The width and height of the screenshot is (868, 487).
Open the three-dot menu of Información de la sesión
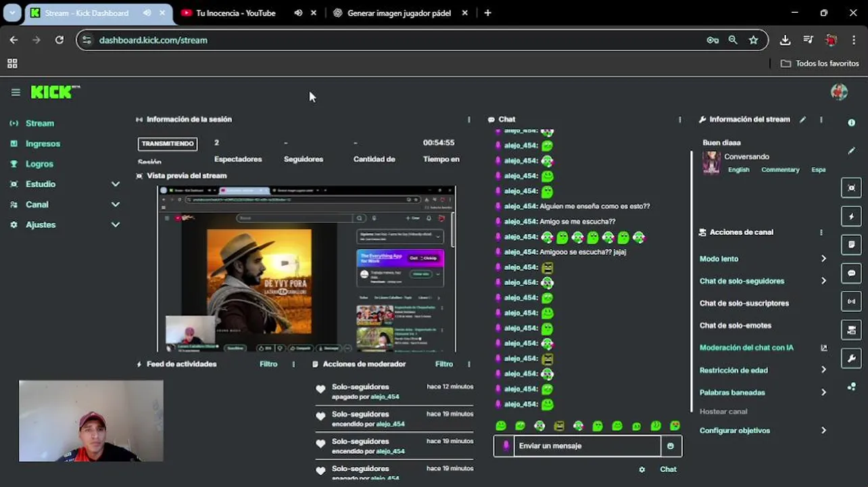(x=468, y=120)
